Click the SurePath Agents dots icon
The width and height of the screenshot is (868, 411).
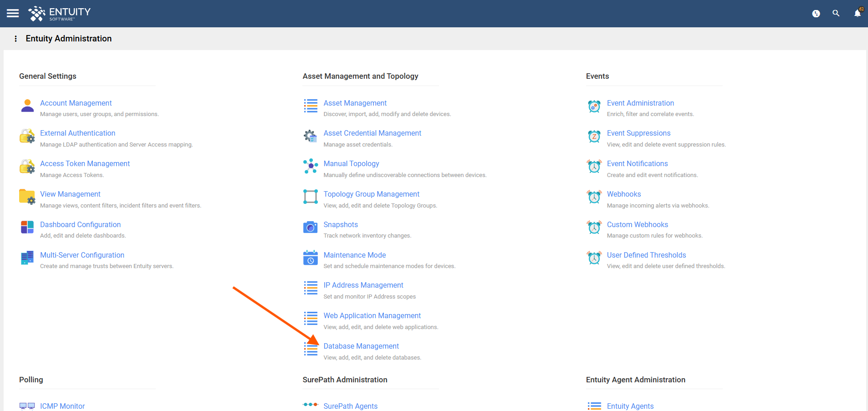[x=311, y=404]
